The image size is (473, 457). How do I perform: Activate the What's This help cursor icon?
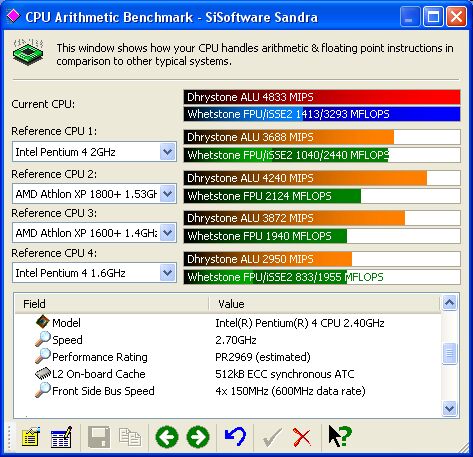click(340, 436)
